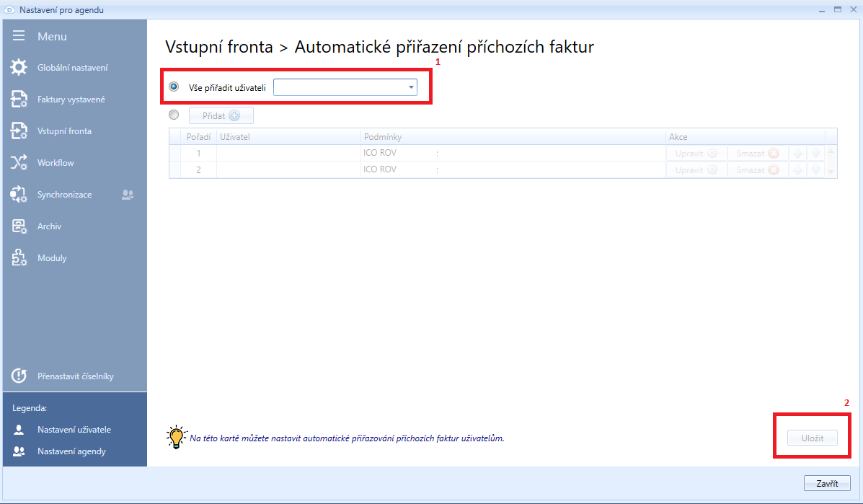Click the Přidat button with plus
The image size is (863, 504).
(221, 115)
